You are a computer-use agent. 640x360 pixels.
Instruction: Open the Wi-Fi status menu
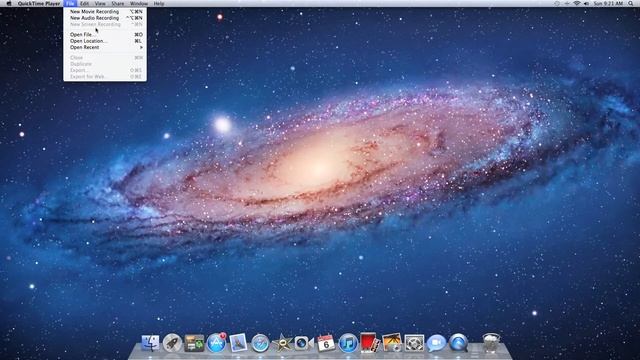[577, 3]
